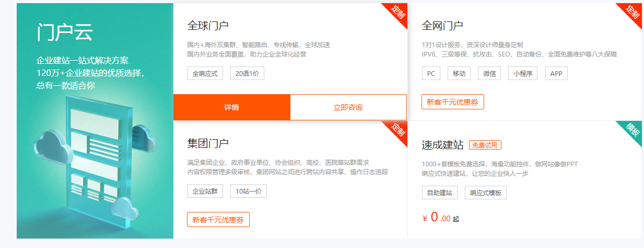
Task: Open the 速成建站 card title
Action: [442, 145]
